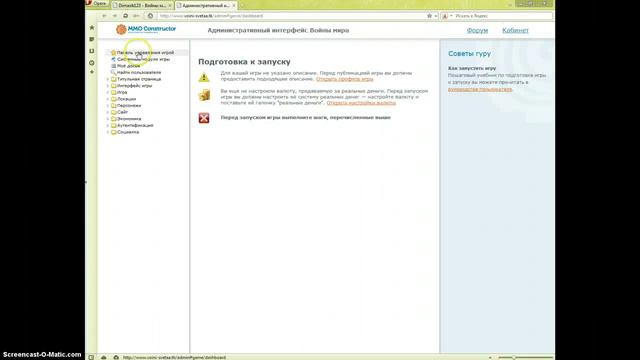The height and width of the screenshot is (360, 640).
Task: Click the Аутентификация folder icon
Action: (113, 125)
